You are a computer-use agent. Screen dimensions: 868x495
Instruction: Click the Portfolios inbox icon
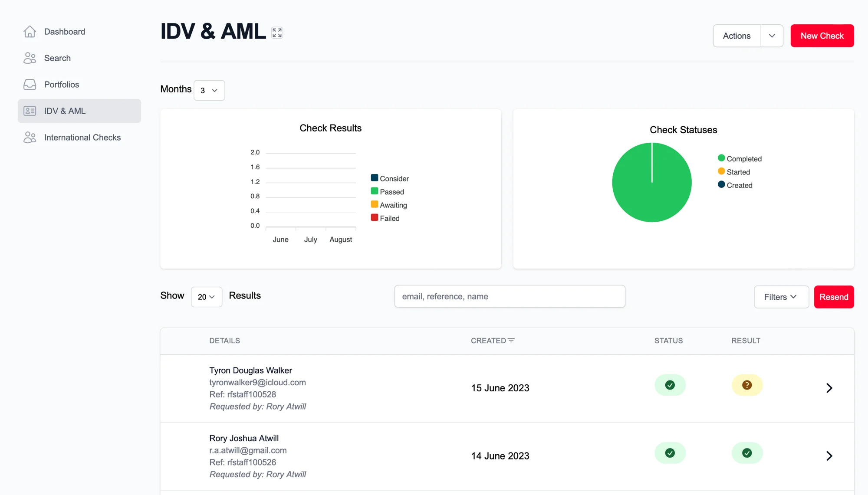click(x=30, y=85)
